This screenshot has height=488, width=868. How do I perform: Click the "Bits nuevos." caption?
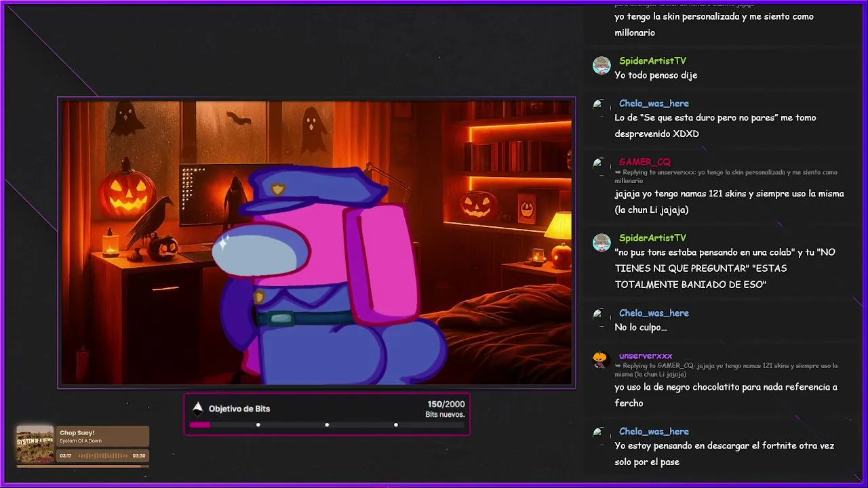(x=445, y=414)
